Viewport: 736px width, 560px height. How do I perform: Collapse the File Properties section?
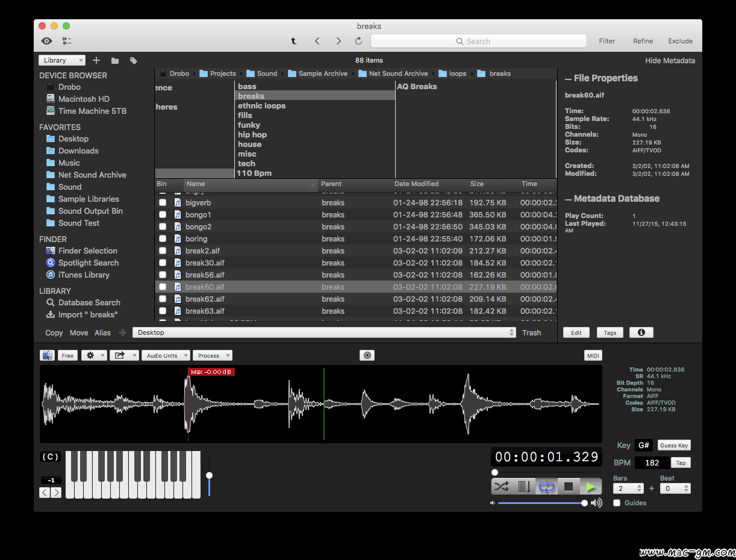(x=569, y=78)
